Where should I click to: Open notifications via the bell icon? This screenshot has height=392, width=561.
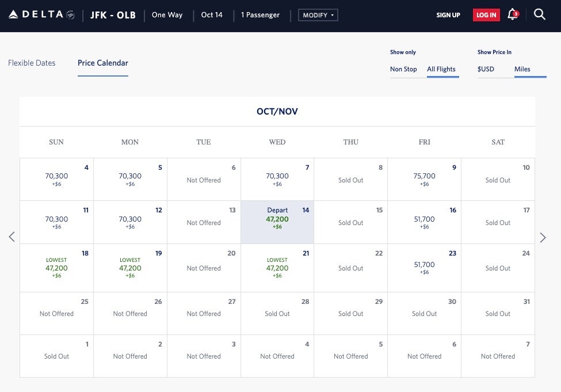pos(511,16)
